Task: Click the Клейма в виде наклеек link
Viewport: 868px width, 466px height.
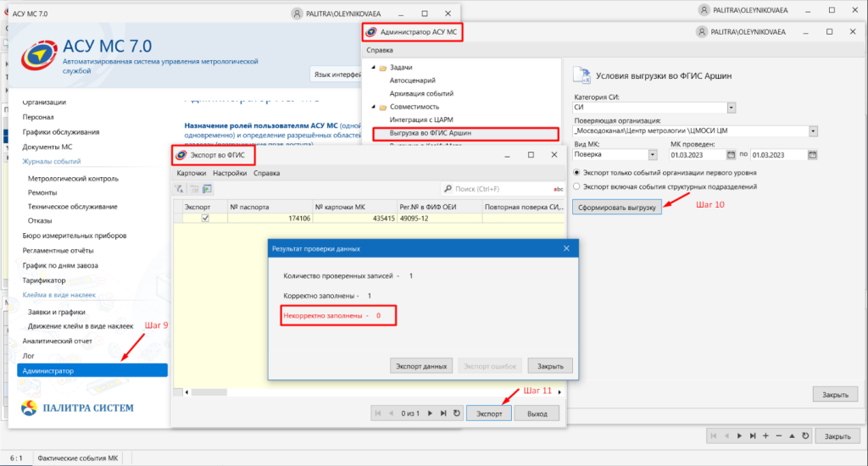Action: click(58, 295)
